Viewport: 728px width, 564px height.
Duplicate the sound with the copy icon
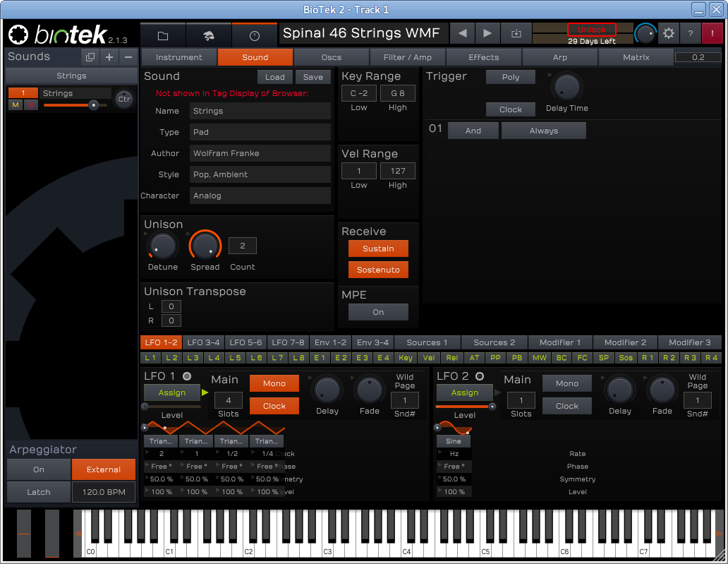coord(90,57)
